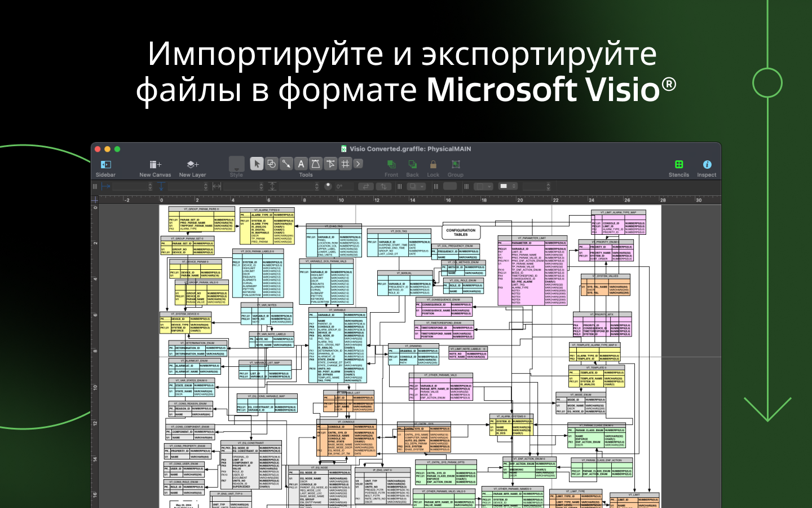Image resolution: width=812 pixels, height=508 pixels.
Task: Open the Stencils browser
Action: pos(679,168)
